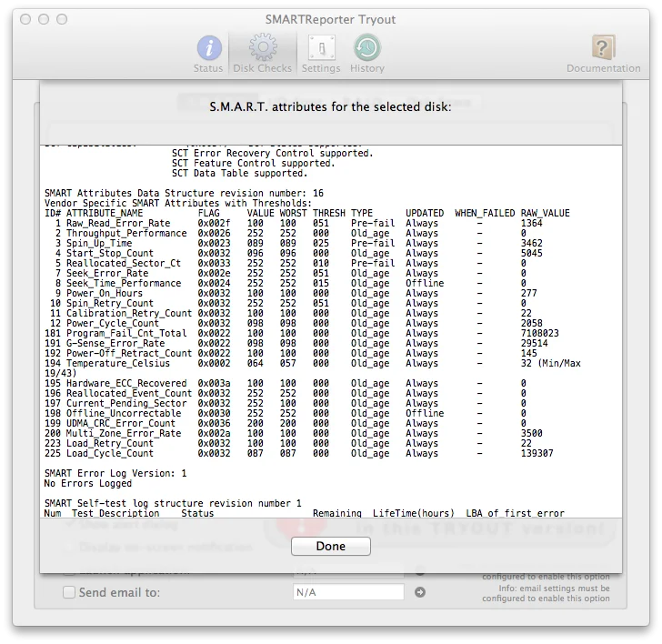This screenshot has width=662, height=644.
Task: Click the ATTRIBUTE_NAME column header
Action: tap(105, 213)
